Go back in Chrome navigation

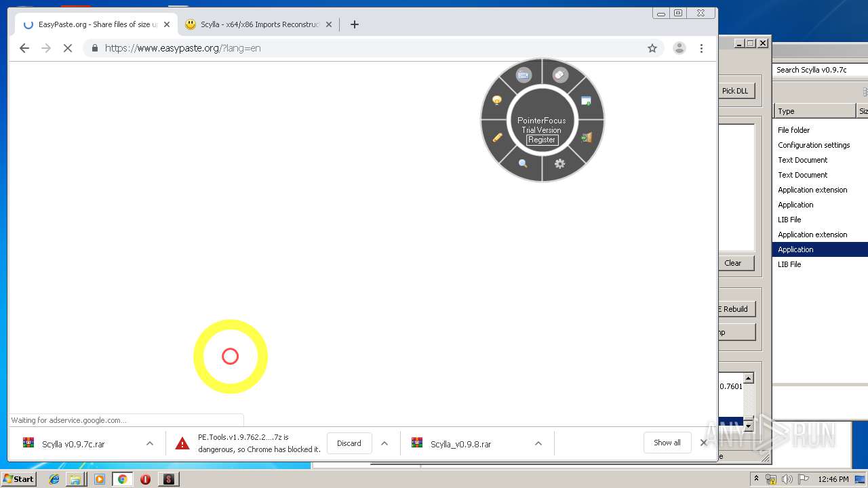point(24,48)
